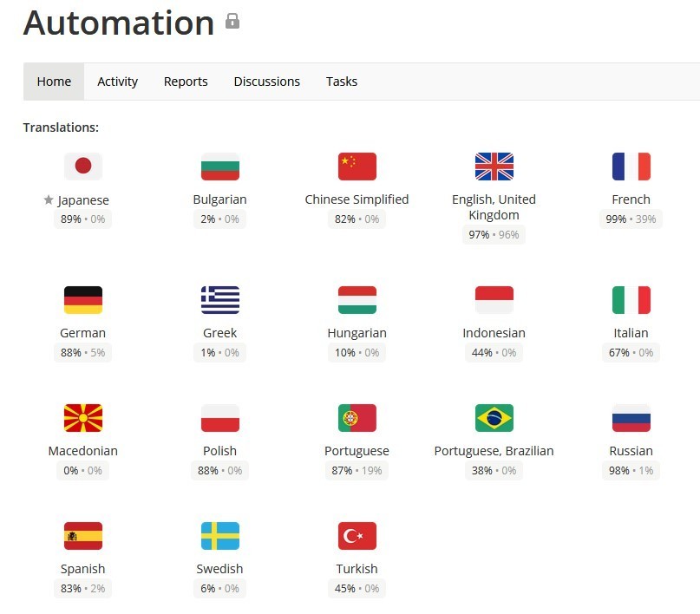700x614 pixels.
Task: Click Italian progress badge 67% • 0%
Action: coord(631,352)
